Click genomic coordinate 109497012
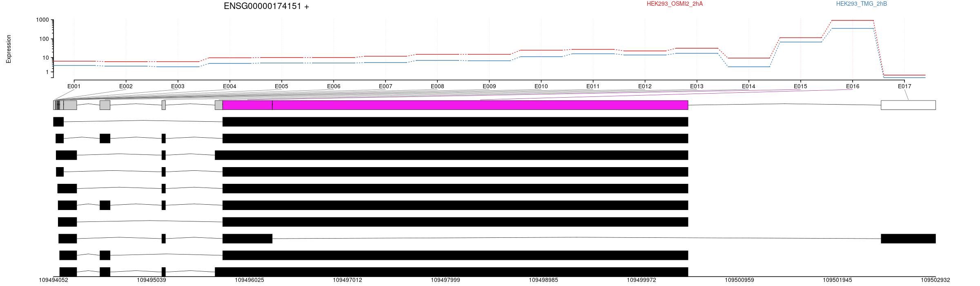This screenshot has height=286, width=980. tap(347, 280)
